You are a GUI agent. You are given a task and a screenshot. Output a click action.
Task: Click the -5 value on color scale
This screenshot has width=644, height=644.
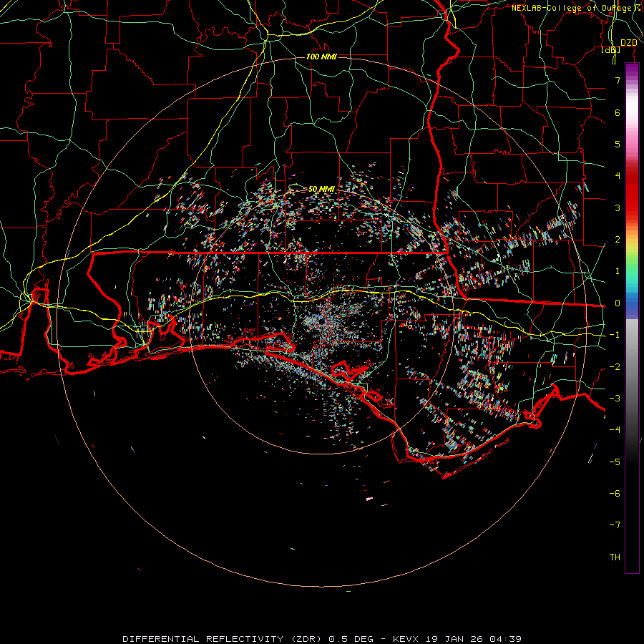[x=615, y=462]
